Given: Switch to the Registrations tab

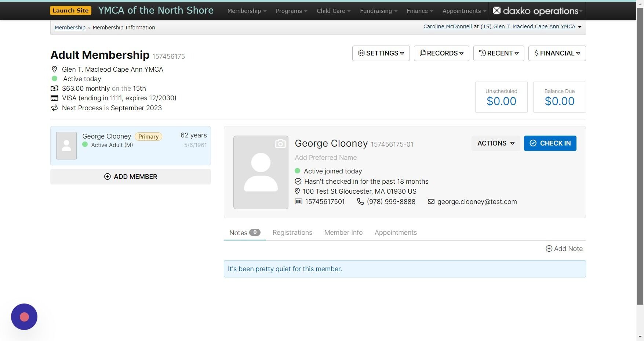Looking at the screenshot, I should click(x=292, y=232).
